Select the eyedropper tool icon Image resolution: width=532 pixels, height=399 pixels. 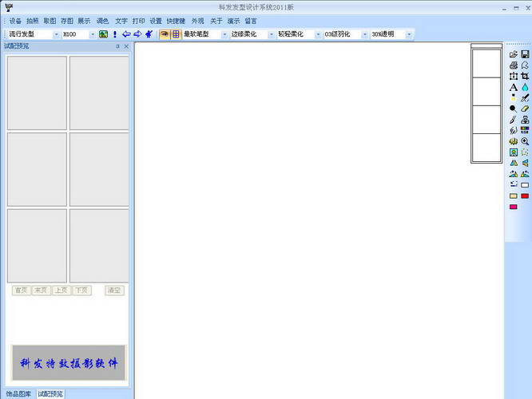pos(525,98)
